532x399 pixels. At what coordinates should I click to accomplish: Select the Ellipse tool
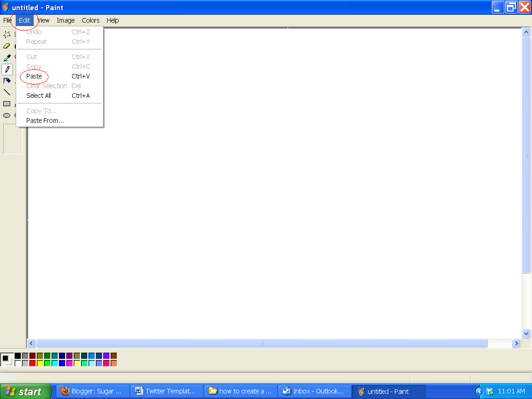[6, 115]
